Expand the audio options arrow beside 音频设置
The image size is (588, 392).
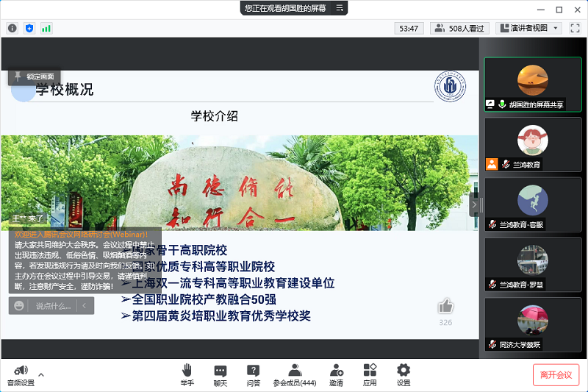pos(41,374)
